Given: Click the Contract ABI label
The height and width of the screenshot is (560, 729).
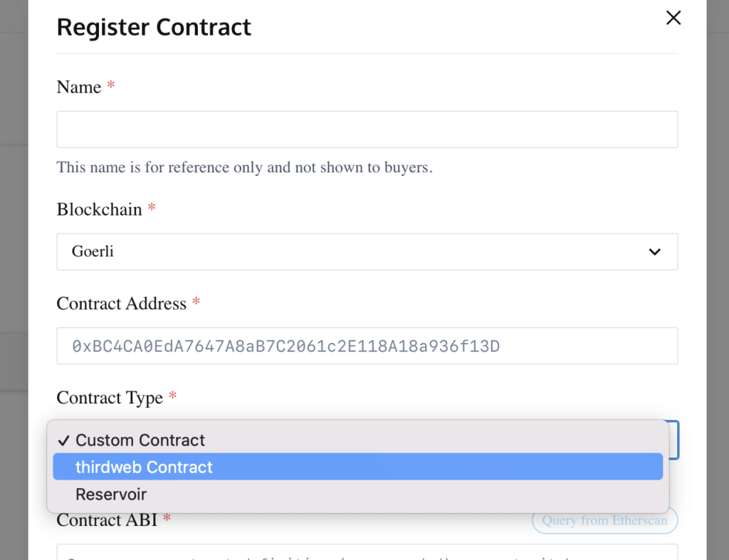Looking at the screenshot, I should tap(106, 520).
